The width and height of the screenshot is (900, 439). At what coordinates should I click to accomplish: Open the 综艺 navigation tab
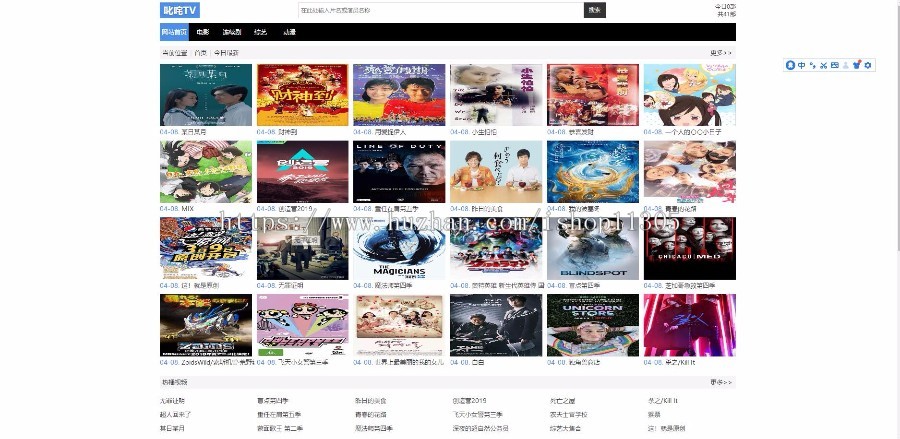261,32
